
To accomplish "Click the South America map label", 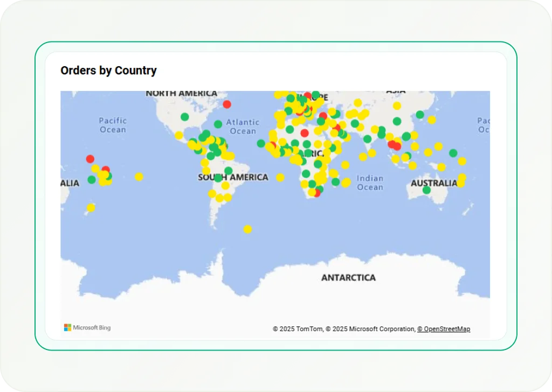I will [x=233, y=177].
